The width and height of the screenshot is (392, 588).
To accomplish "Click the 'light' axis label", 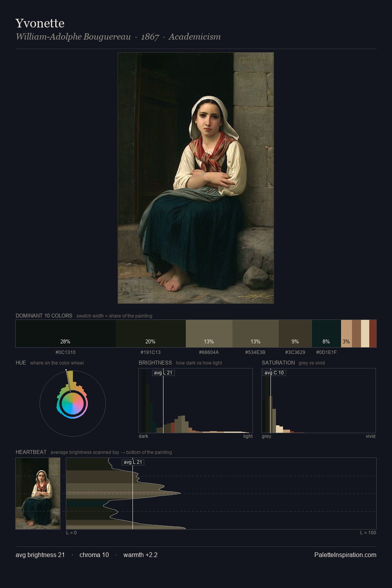I will (248, 436).
